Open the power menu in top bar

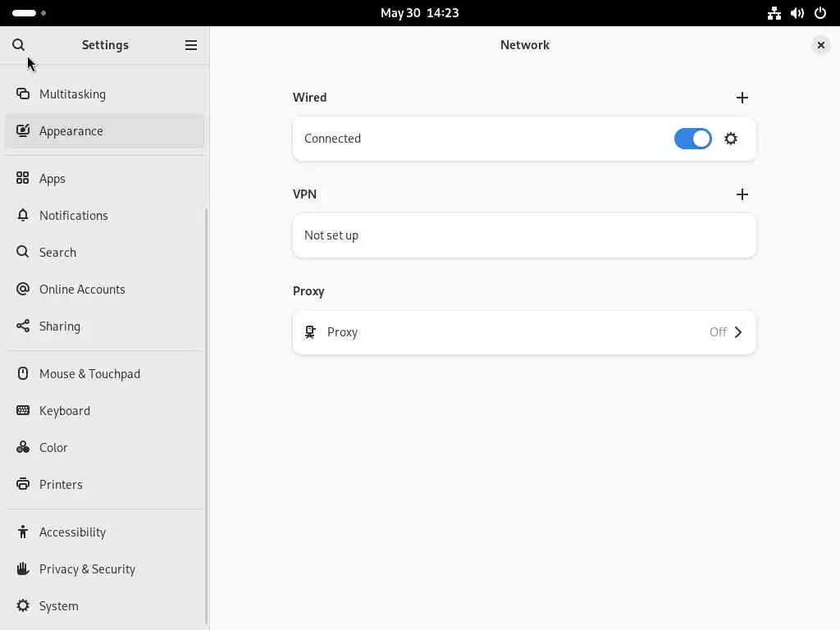tap(820, 13)
